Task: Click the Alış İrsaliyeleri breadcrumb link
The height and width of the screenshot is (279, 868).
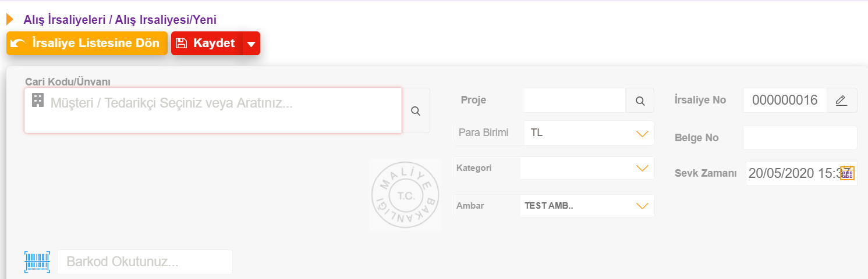Action: tap(65, 19)
